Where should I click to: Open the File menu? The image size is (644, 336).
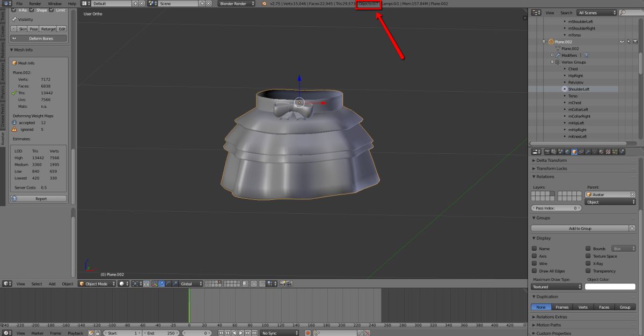19,3
